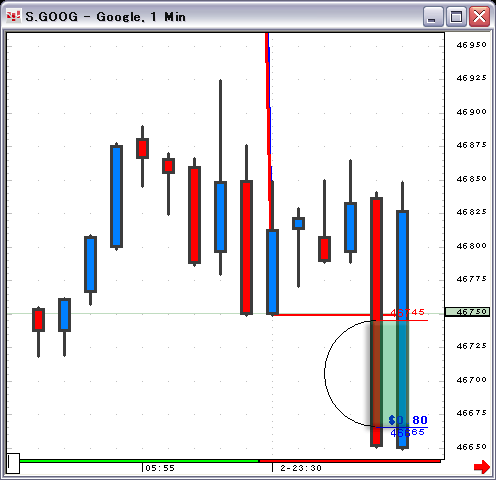Click the blue 46665 price label
Viewport: 496px width, 480px height.
pyautogui.click(x=407, y=433)
